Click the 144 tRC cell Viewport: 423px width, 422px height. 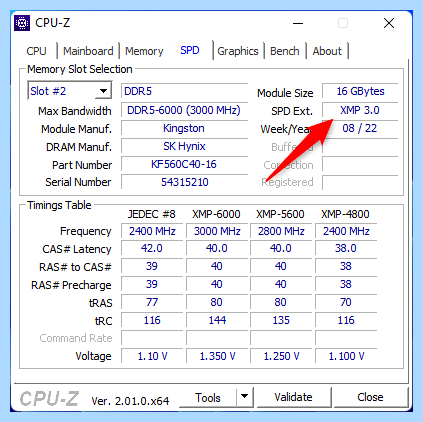point(217,320)
